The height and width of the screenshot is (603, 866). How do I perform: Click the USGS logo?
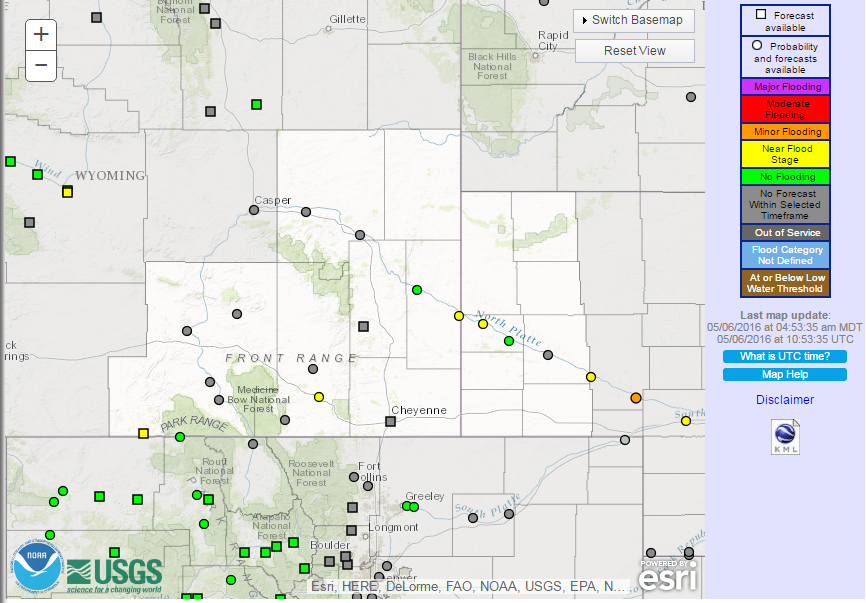115,576
